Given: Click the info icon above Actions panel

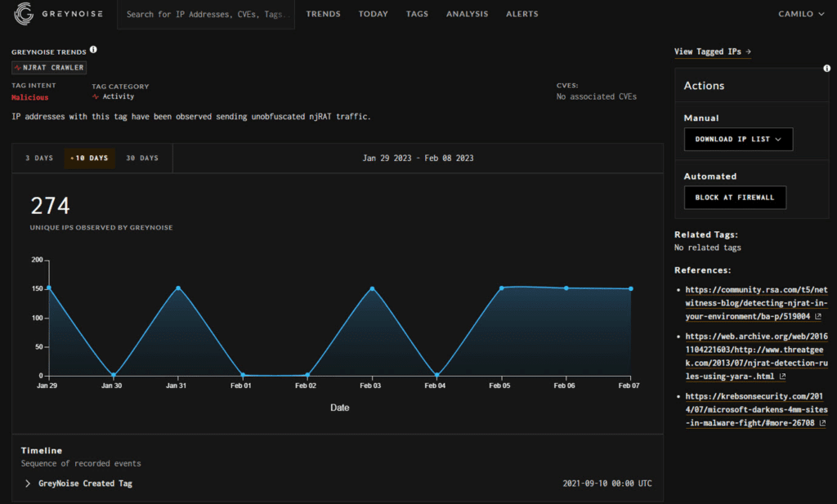Looking at the screenshot, I should (826, 69).
